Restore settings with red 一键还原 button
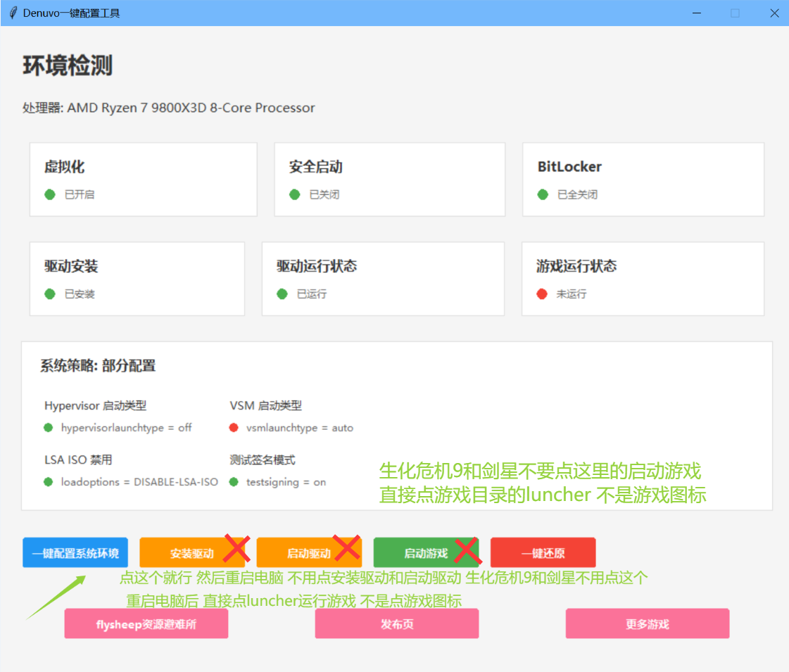The height and width of the screenshot is (672, 789). tap(543, 553)
